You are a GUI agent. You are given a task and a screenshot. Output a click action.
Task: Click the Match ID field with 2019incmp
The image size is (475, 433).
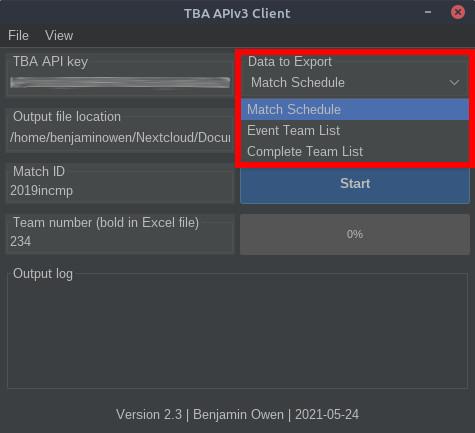coord(120,191)
